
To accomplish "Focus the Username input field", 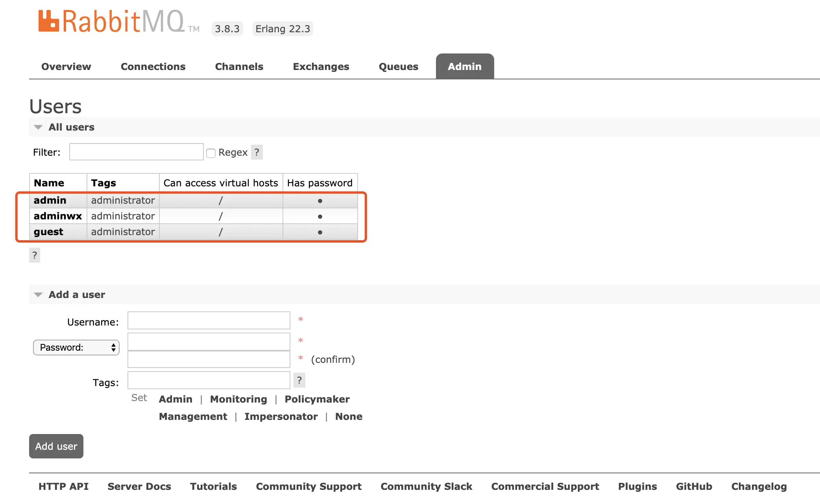I will [209, 321].
